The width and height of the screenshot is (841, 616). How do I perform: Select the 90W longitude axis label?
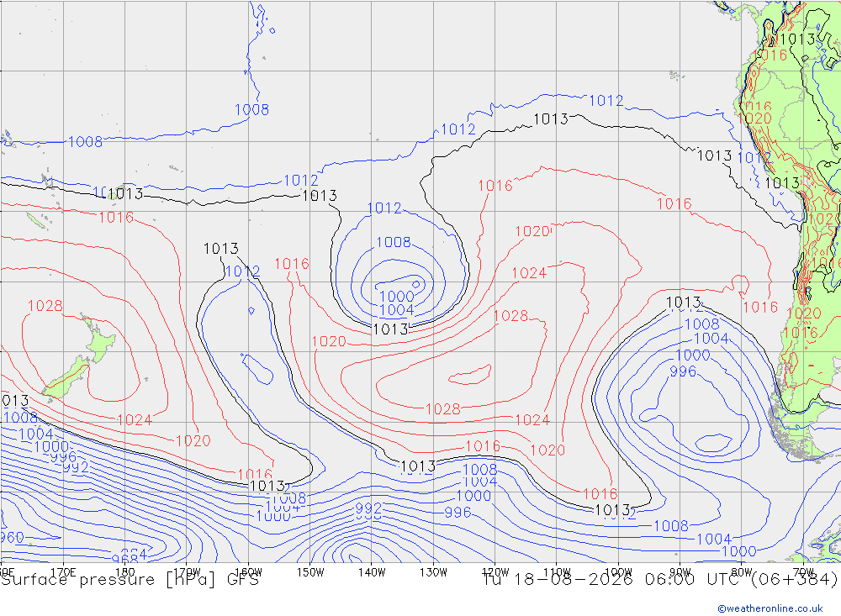(x=680, y=572)
